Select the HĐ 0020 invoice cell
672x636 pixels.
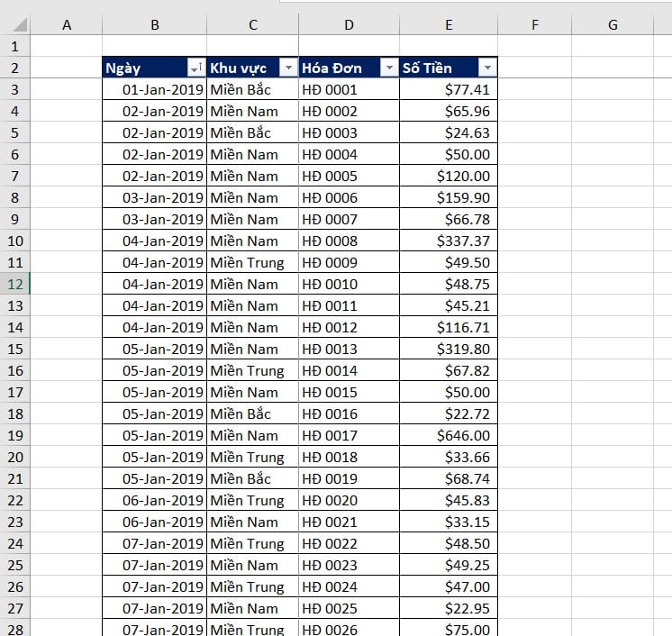(349, 500)
